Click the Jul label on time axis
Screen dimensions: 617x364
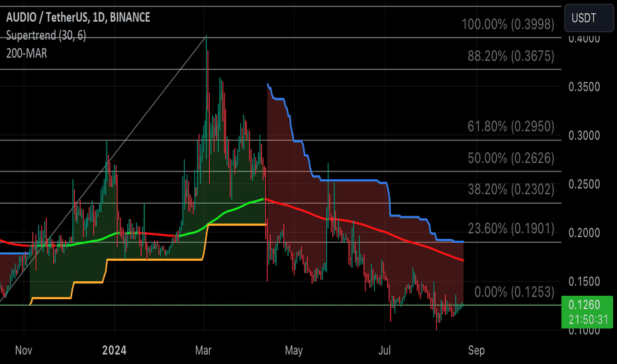point(385,350)
